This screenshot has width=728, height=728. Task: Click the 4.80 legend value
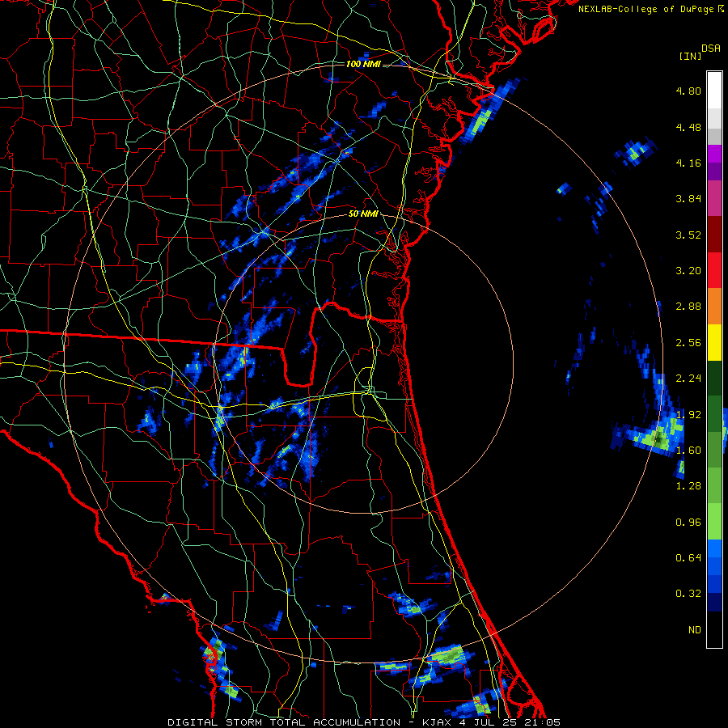point(688,91)
